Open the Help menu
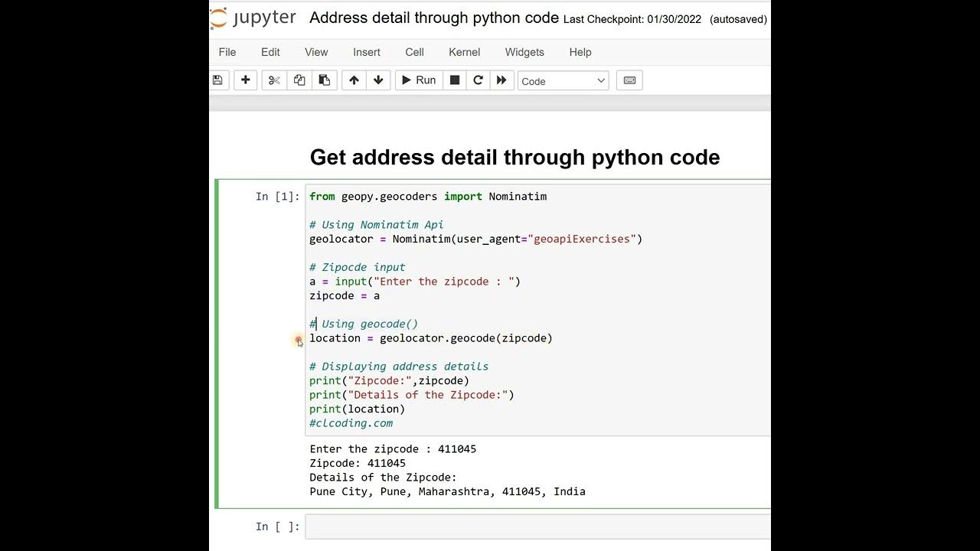Screen dimensions: 980x551 point(580,52)
